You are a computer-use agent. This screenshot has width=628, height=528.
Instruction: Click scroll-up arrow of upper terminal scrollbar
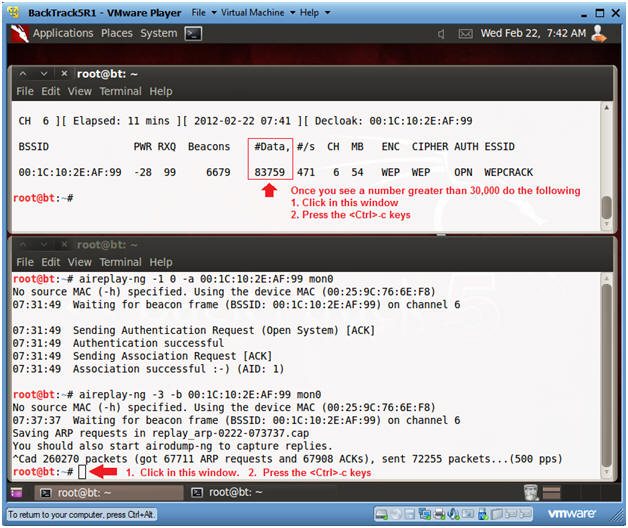[x=606, y=108]
